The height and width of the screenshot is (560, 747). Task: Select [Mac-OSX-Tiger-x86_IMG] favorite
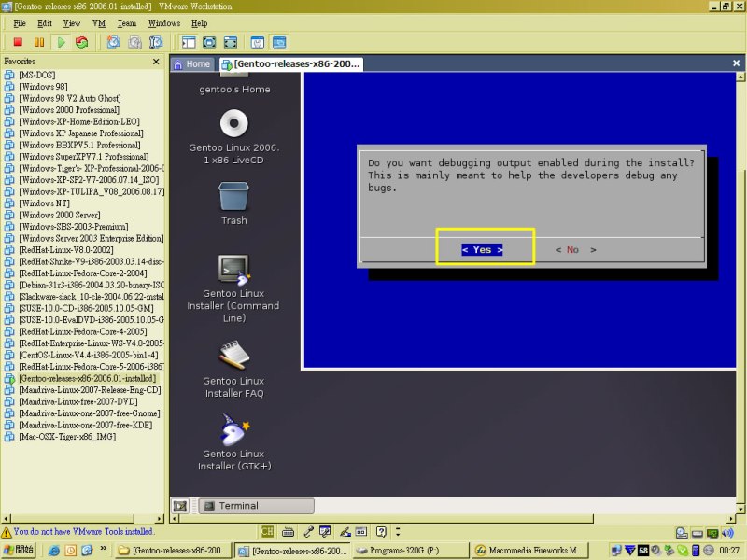[67, 437]
